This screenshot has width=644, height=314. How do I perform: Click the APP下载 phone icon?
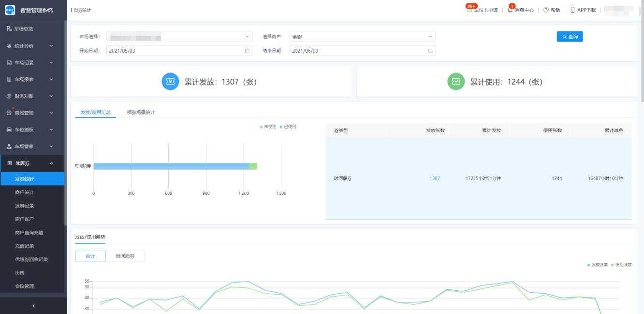[x=572, y=10]
